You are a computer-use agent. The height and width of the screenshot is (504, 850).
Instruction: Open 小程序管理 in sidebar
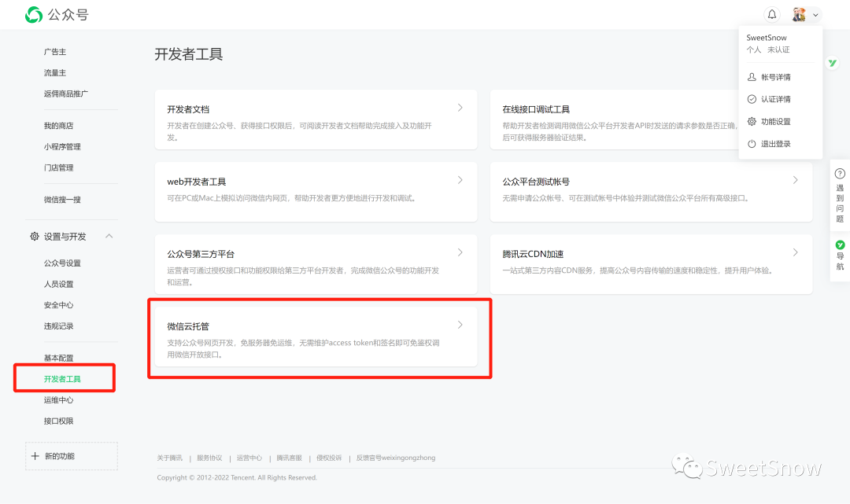click(x=62, y=147)
